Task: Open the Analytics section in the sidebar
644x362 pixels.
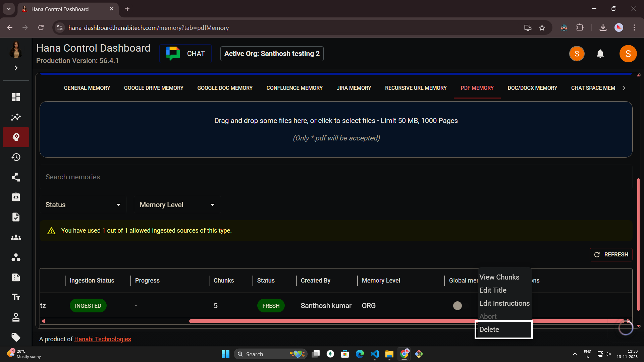Action: [16, 117]
